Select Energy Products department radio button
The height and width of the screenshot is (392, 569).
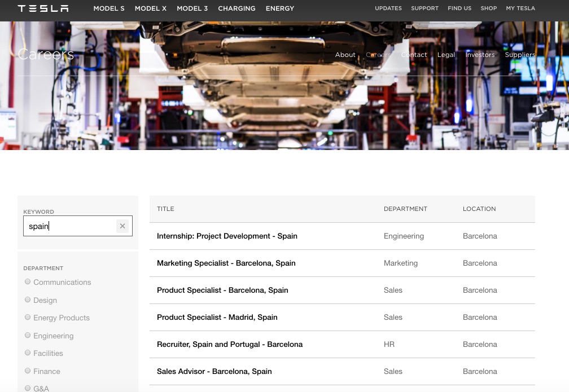(28, 318)
